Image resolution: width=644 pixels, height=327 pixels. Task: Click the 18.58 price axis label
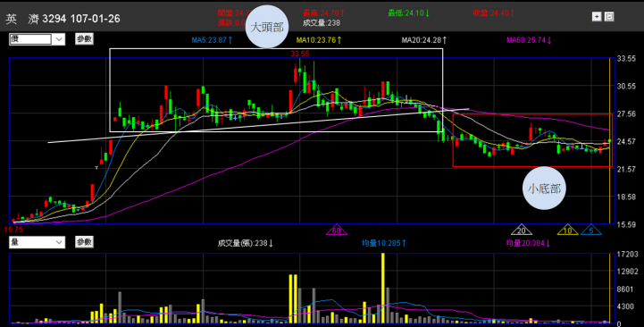click(626, 197)
